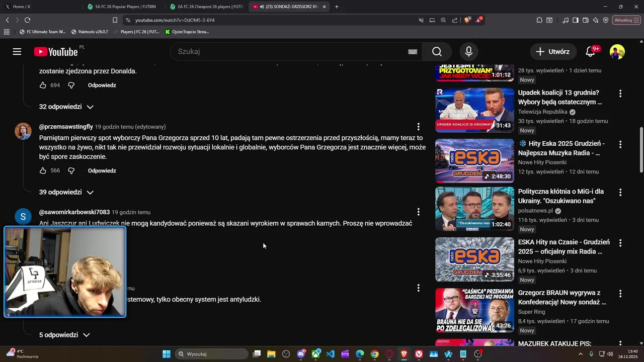Viewport: 644px width, 362px height.
Task: Open the @przemsawstingfly channel link
Action: [66, 127]
